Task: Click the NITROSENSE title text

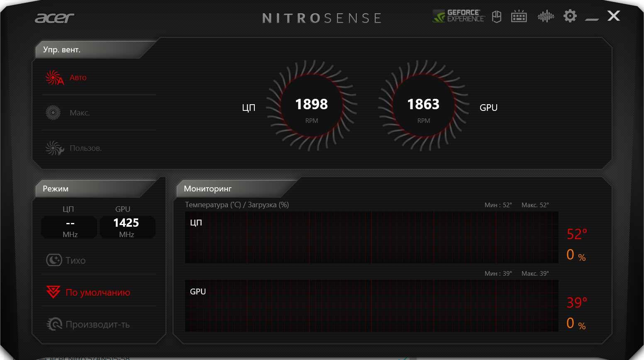Action: [322, 18]
